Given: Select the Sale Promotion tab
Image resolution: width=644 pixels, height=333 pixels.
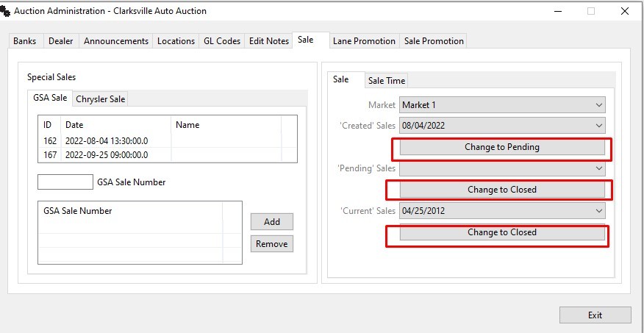Looking at the screenshot, I should [x=434, y=41].
